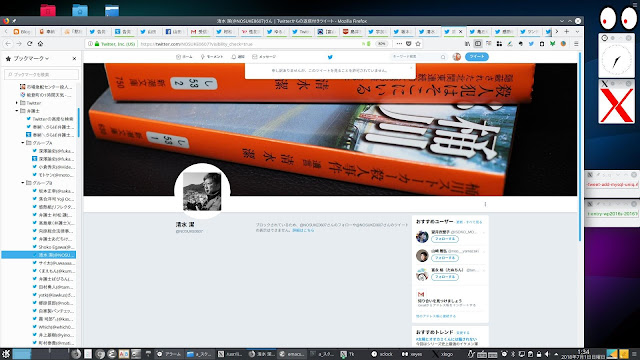This screenshot has width=640, height=360.
Task: Show hidden system tray icons arrow
Action: point(556,354)
